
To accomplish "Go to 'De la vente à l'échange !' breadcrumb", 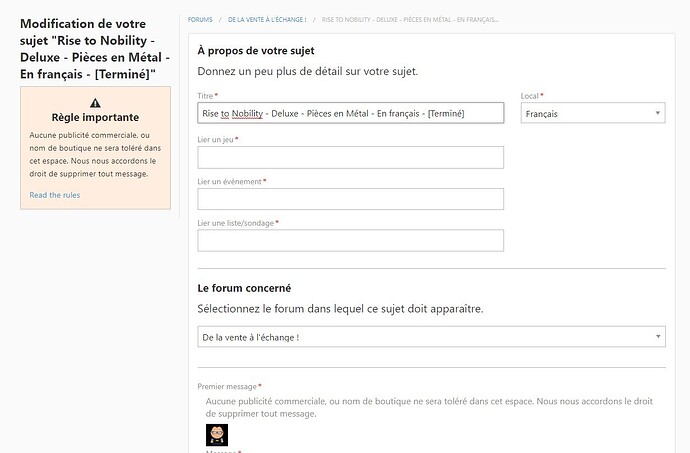I will coord(267,20).
